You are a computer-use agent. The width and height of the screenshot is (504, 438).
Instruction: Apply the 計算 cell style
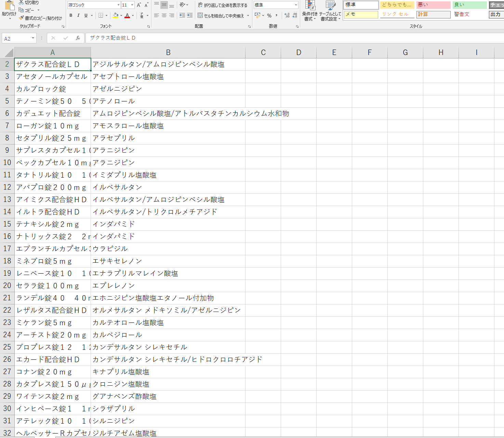pyautogui.click(x=434, y=14)
